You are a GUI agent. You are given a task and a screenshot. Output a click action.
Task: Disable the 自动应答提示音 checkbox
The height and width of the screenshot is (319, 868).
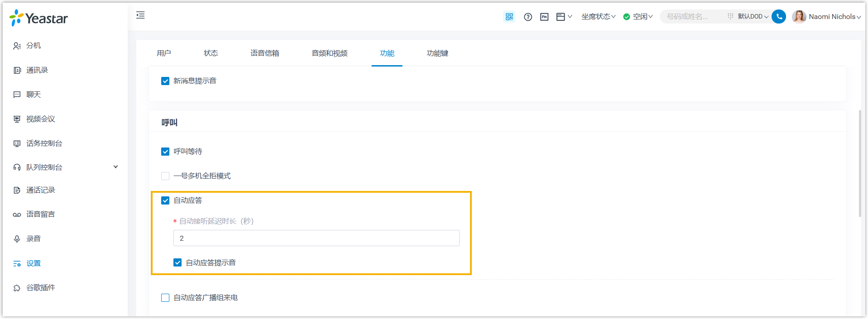[x=177, y=263]
